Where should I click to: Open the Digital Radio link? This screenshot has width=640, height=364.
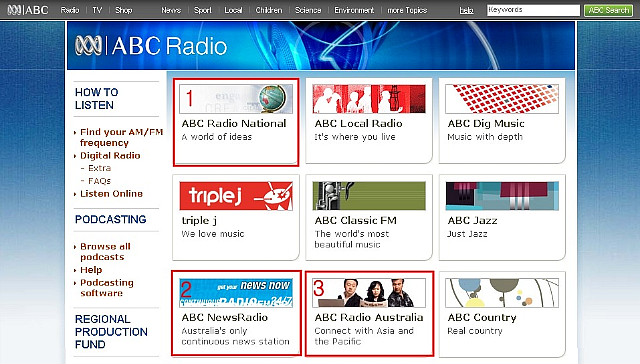tap(110, 155)
